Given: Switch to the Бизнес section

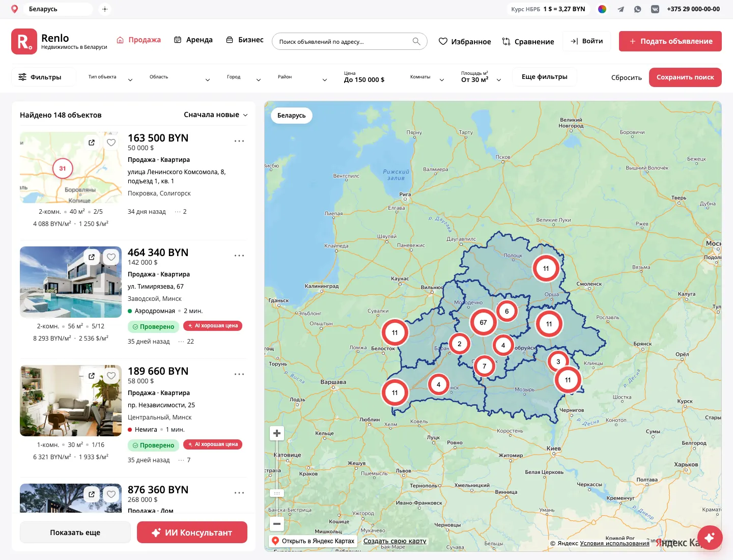Looking at the screenshot, I should [245, 40].
